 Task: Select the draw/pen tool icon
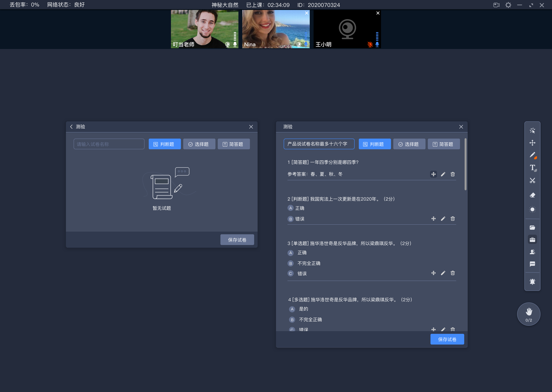532,156
